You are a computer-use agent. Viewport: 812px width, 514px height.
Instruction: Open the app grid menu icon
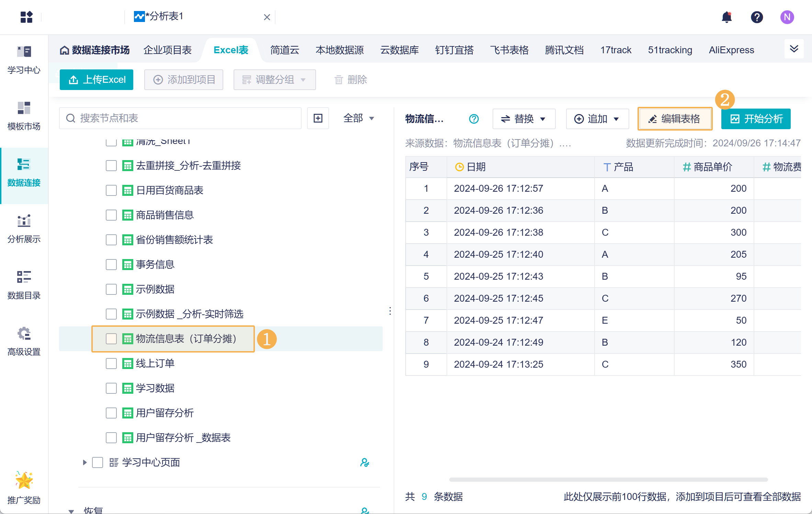pos(26,17)
